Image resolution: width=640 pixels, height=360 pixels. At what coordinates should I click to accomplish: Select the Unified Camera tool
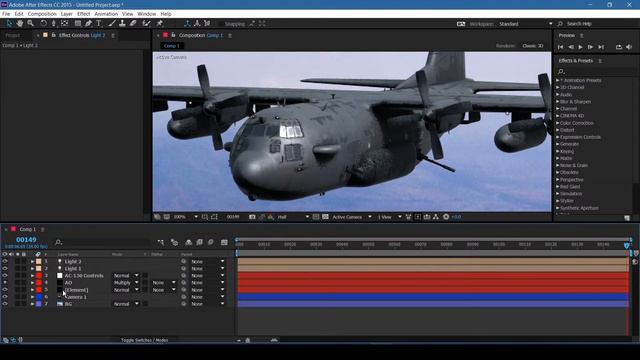click(x=53, y=24)
